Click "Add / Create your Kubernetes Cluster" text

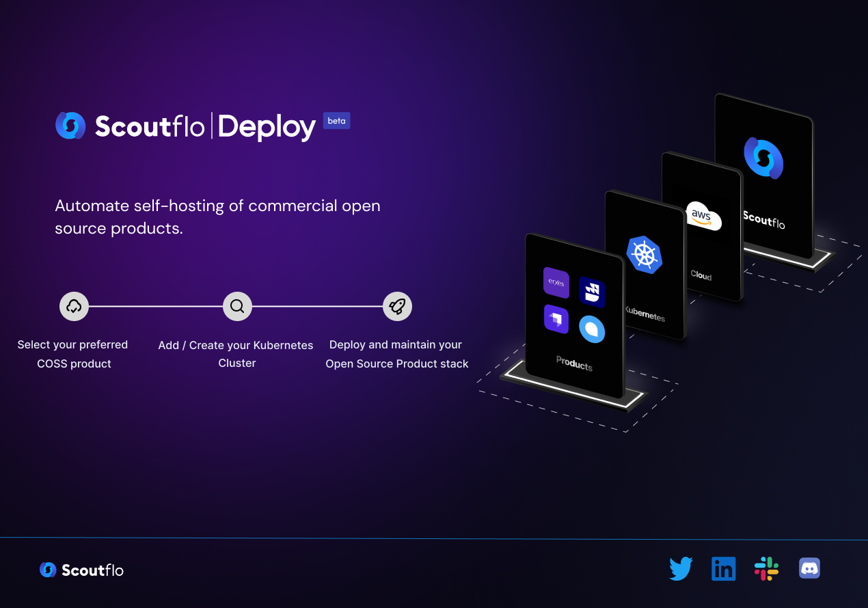click(236, 354)
